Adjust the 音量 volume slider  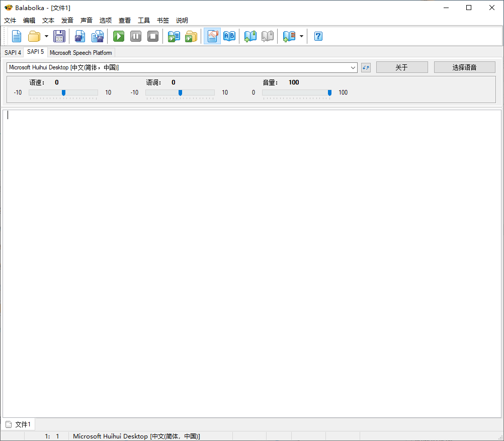[x=329, y=93]
